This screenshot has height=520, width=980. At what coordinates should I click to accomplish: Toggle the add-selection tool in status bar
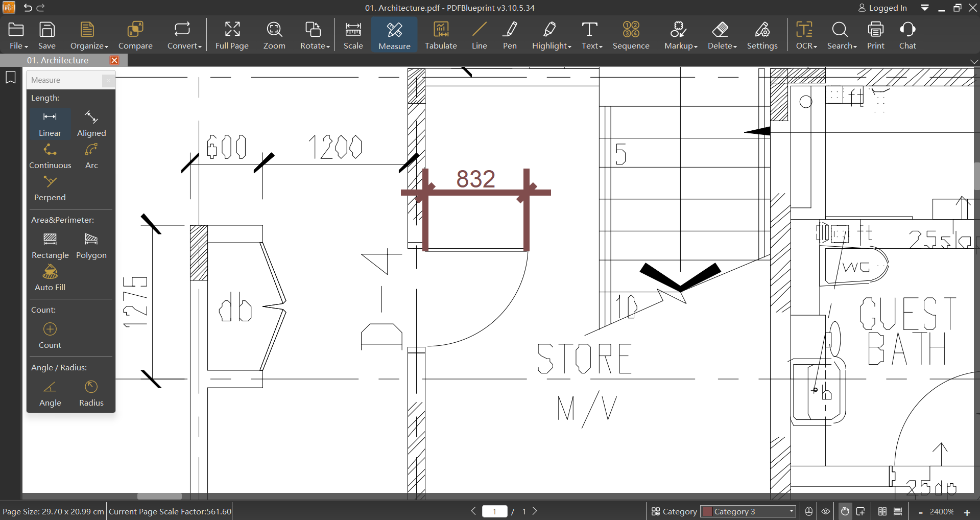pos(861,511)
